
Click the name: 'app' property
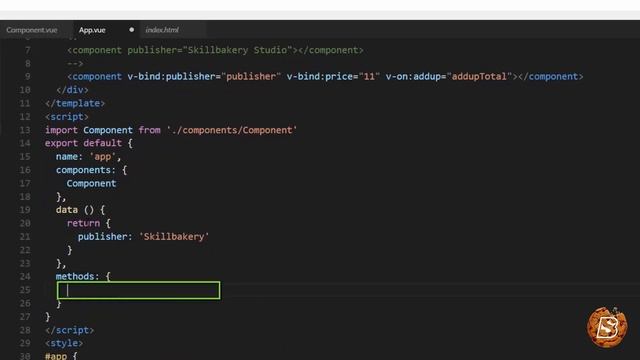tap(88, 157)
